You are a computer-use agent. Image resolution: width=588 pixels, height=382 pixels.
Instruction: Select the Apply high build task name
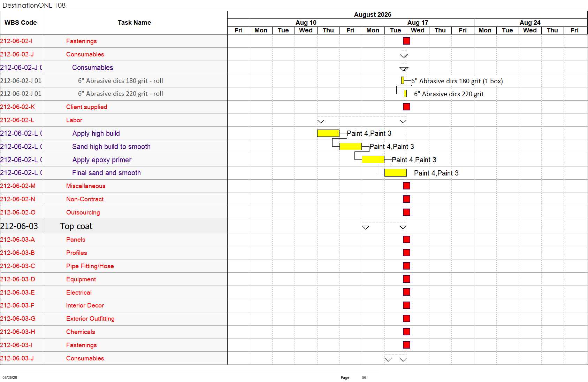(x=96, y=133)
